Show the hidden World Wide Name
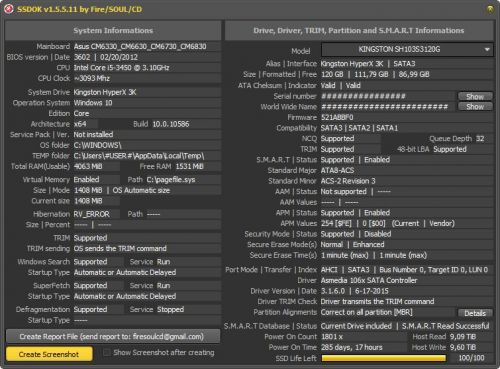 pos(475,107)
